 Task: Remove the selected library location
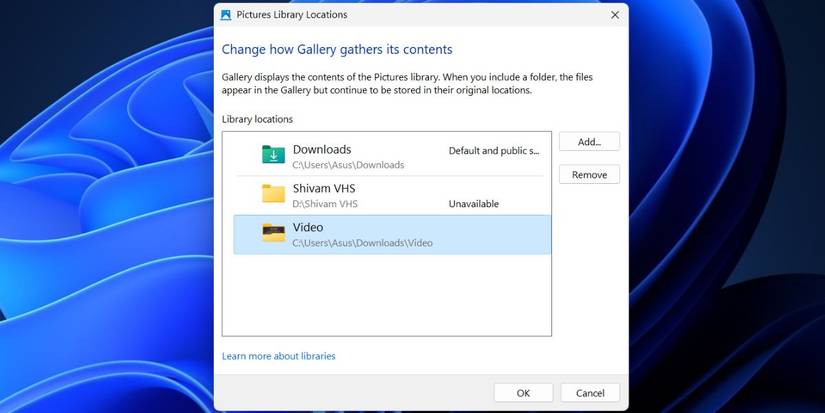click(x=589, y=174)
